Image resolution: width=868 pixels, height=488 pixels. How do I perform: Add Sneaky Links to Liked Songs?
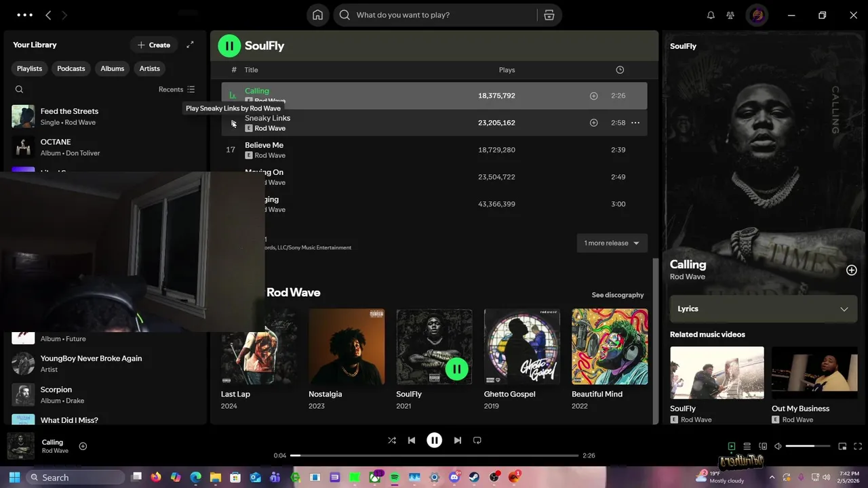pos(593,123)
